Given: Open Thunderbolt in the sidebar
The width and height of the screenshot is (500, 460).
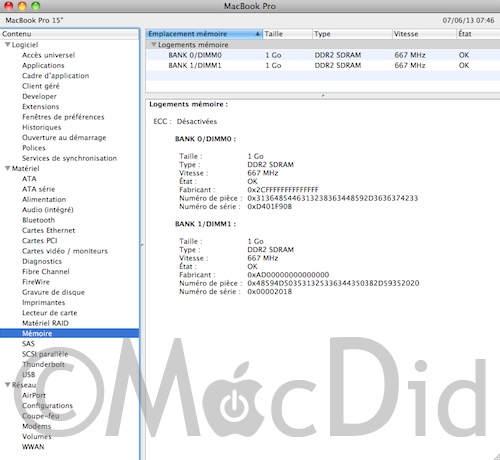Looking at the screenshot, I should click(x=43, y=364).
